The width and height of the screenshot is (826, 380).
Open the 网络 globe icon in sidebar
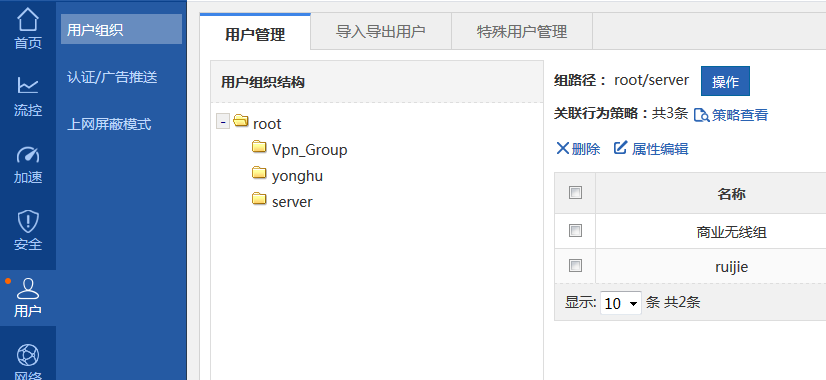(27, 355)
